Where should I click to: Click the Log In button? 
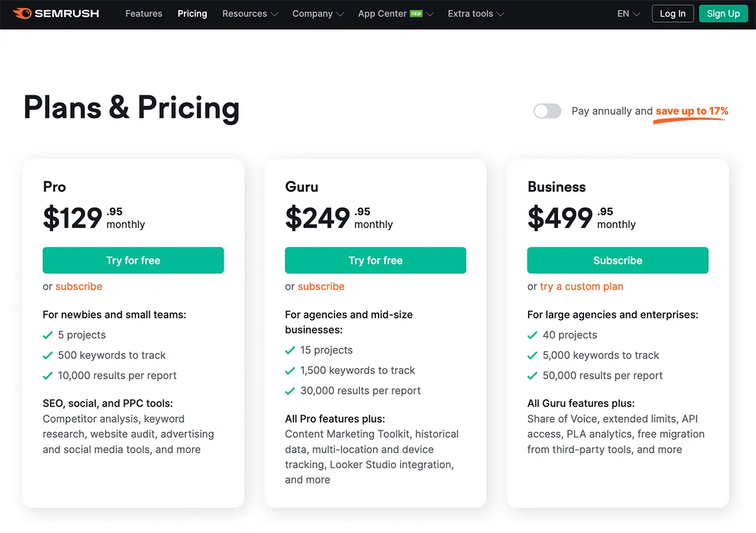(x=673, y=13)
